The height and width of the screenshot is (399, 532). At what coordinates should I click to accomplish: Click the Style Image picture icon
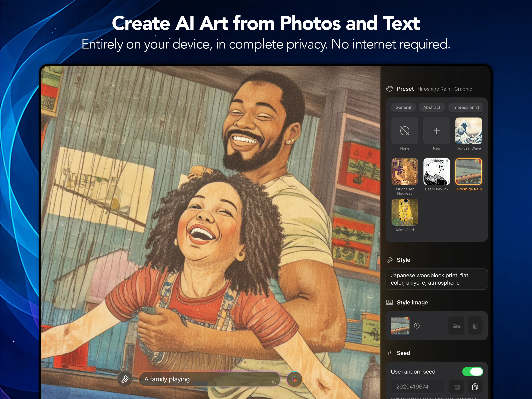click(x=389, y=303)
